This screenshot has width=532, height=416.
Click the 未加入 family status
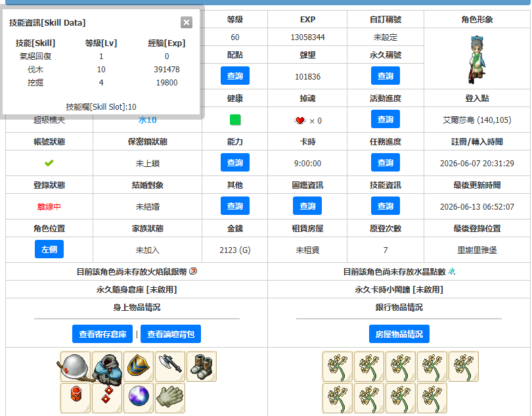point(148,250)
